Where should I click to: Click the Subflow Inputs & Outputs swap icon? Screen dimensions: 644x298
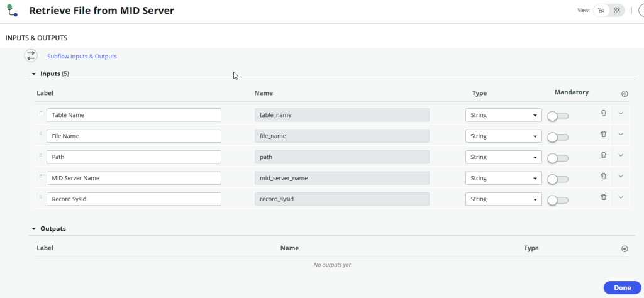[31, 56]
